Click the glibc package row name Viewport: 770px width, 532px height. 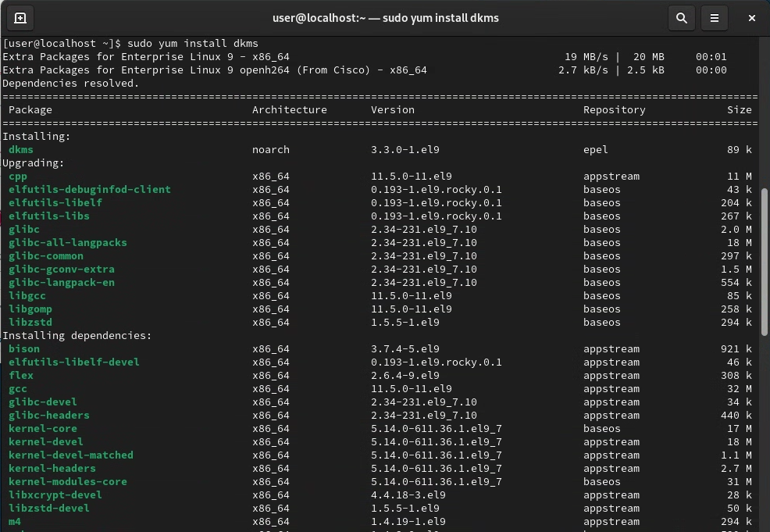coord(23,230)
